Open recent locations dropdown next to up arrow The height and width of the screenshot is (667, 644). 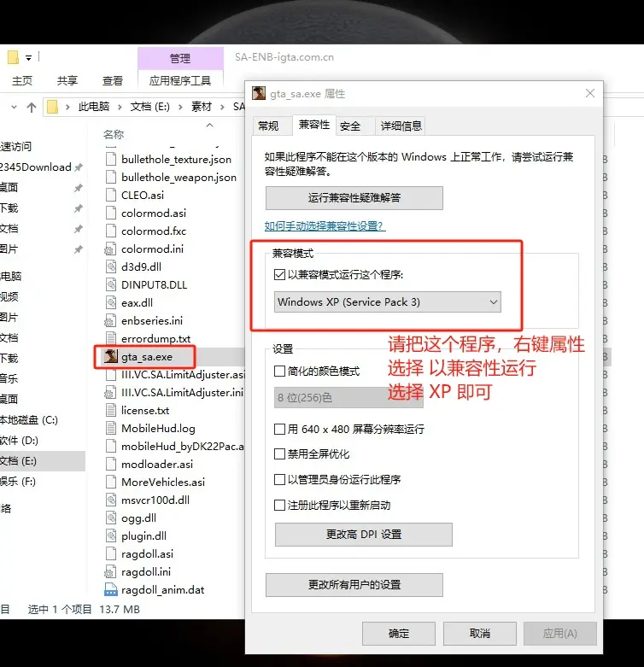pyautogui.click(x=14, y=107)
